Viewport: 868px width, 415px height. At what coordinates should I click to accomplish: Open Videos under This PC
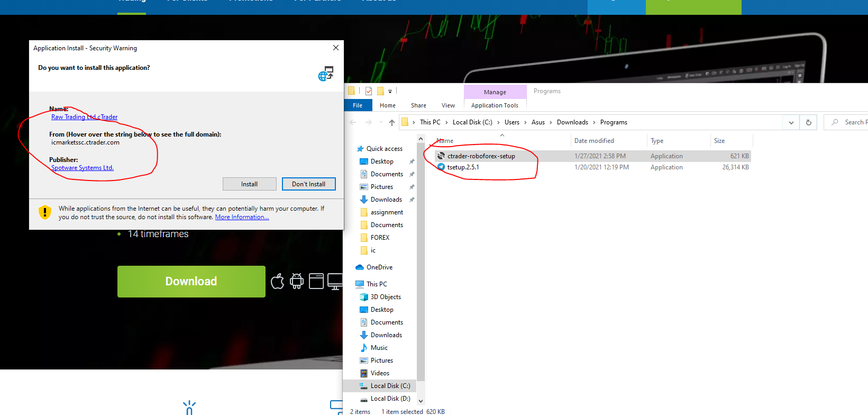click(x=380, y=373)
